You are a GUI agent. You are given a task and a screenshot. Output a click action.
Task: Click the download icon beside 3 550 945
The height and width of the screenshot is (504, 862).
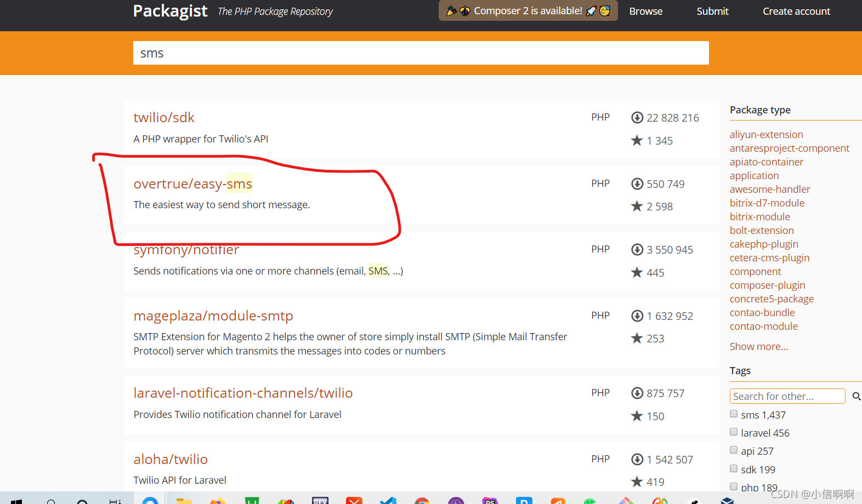(637, 250)
